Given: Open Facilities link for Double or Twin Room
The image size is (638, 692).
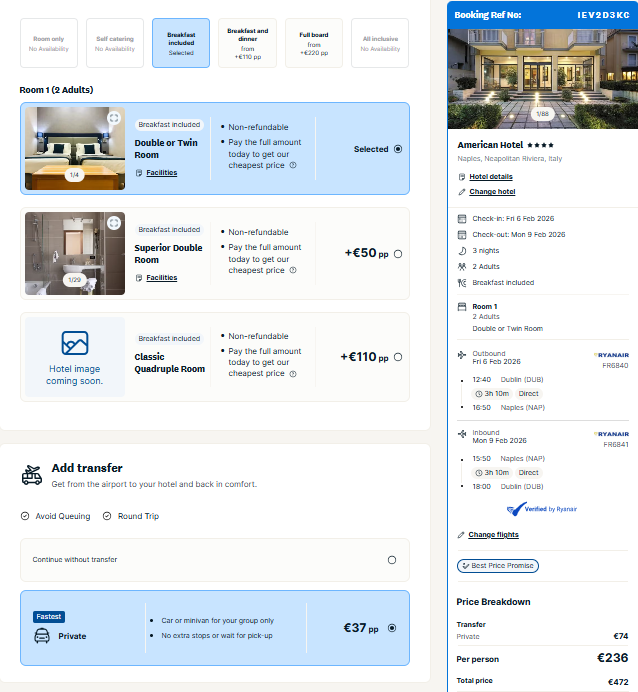Looking at the screenshot, I should click(x=161, y=173).
